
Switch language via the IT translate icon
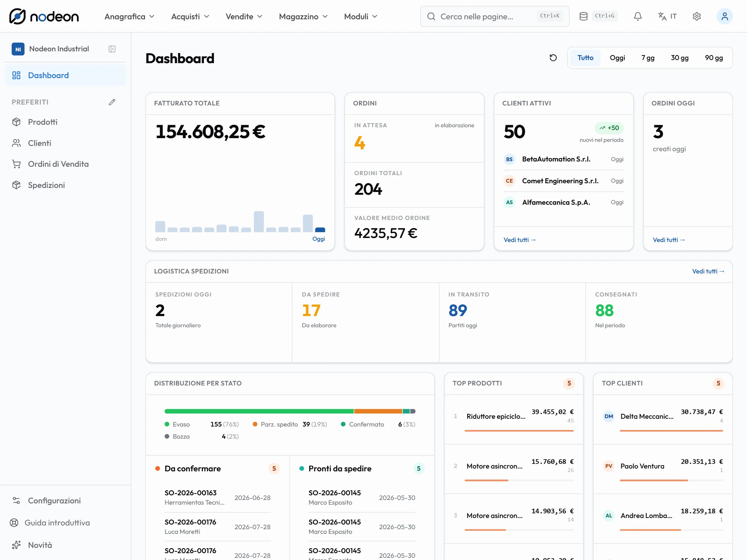point(667,16)
